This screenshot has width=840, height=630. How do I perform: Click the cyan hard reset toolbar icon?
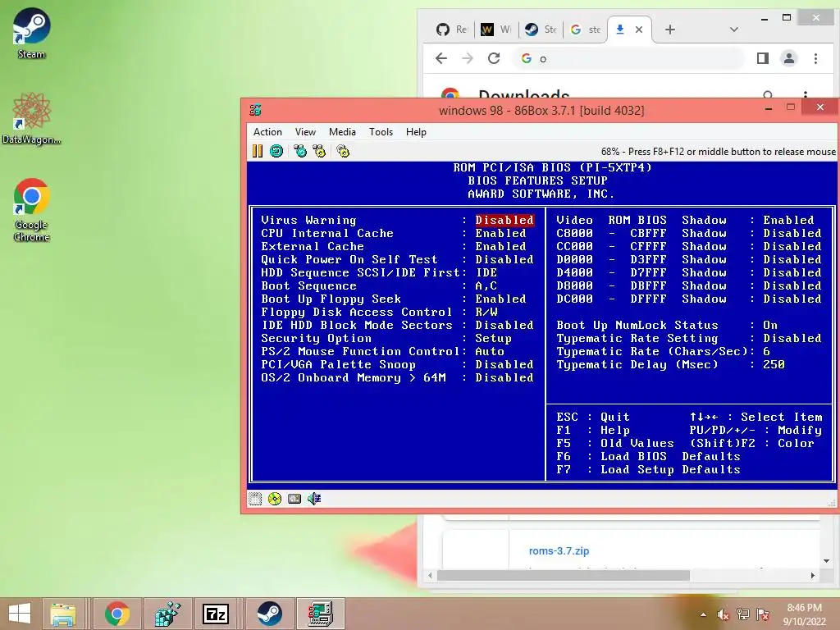(x=276, y=151)
